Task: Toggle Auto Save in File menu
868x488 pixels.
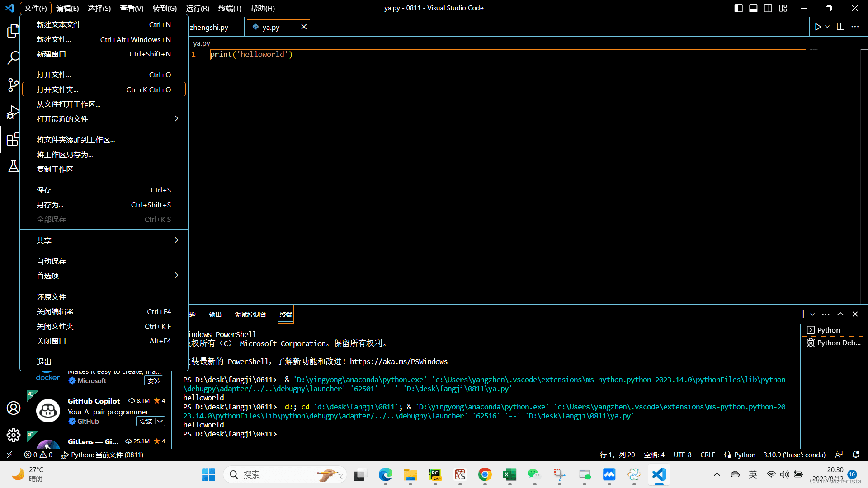Action: click(104, 261)
